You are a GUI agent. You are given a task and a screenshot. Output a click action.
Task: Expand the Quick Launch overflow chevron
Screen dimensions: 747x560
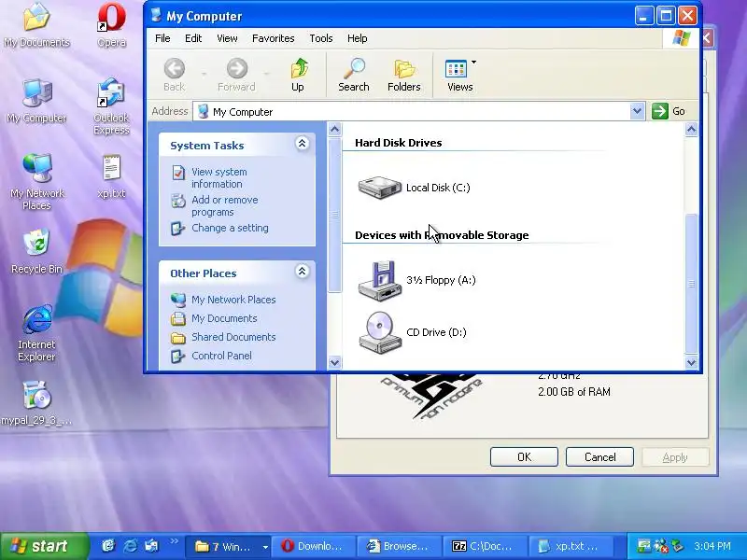[x=174, y=541]
